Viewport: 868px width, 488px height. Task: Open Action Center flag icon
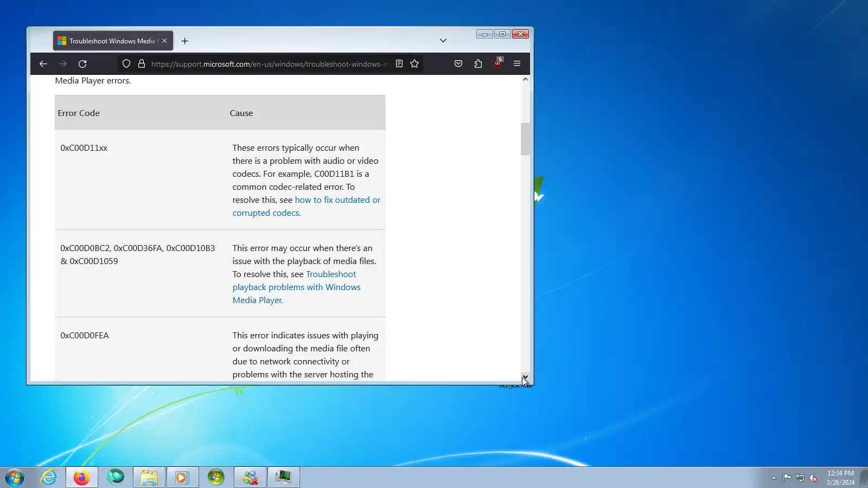[787, 478]
